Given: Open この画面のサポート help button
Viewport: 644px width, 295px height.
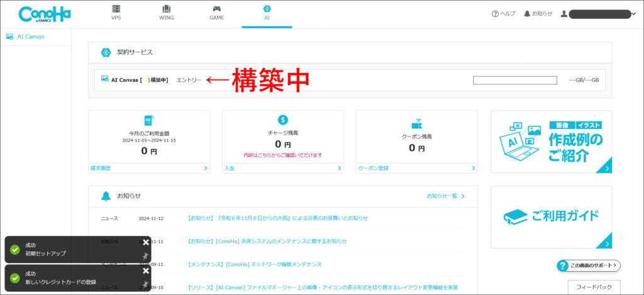Looking at the screenshot, I should (x=589, y=265).
